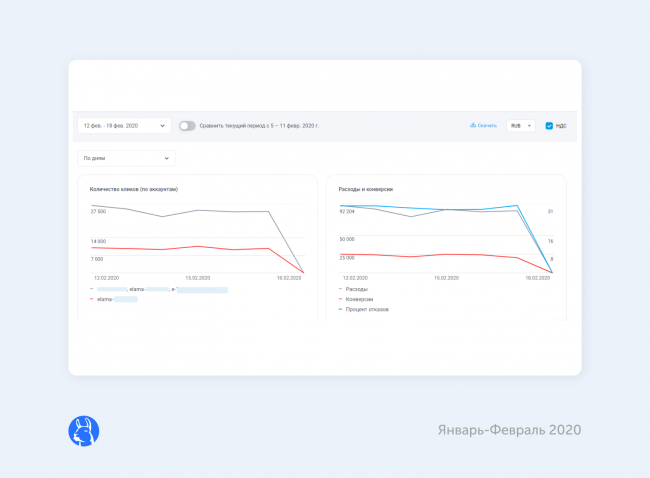
Task: Toggle the compare current period switch
Action: tap(187, 126)
